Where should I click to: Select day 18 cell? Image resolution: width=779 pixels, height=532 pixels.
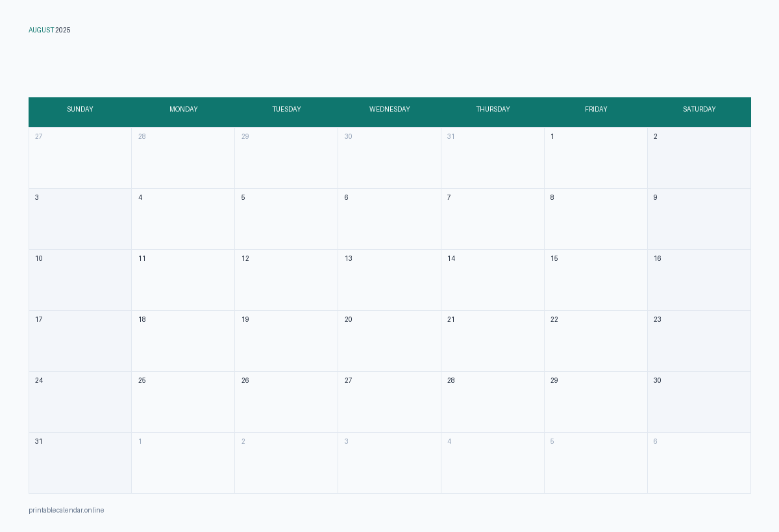click(x=184, y=341)
